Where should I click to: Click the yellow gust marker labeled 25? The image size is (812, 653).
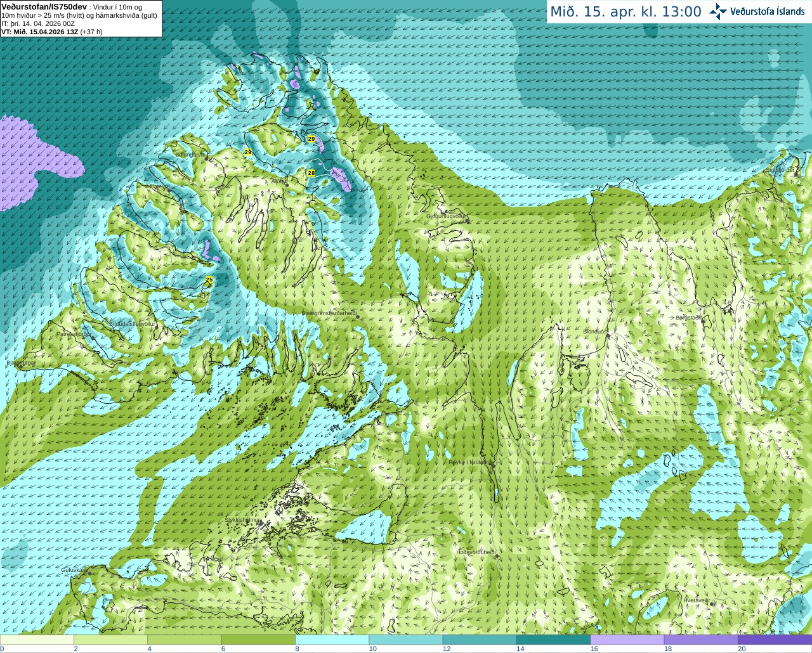pyautogui.click(x=209, y=280)
